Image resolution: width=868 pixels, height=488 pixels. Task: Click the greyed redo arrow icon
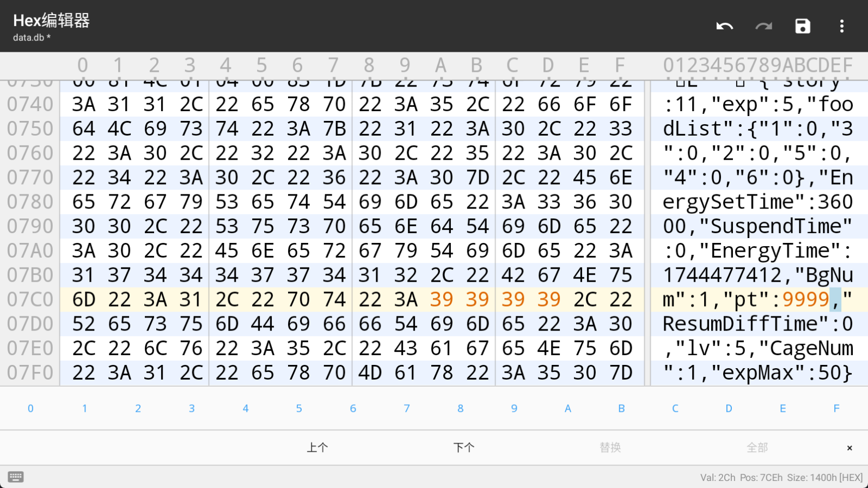point(763,26)
